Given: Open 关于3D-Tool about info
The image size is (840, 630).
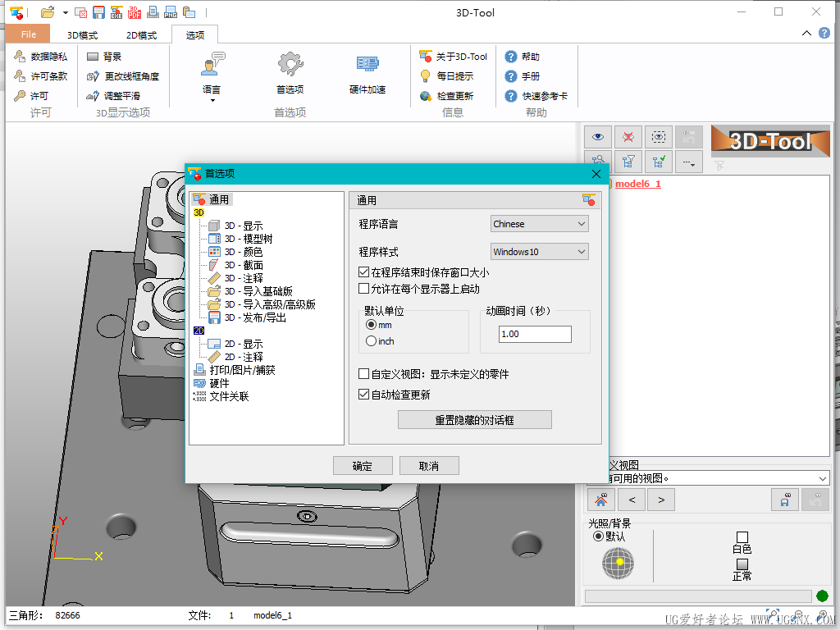Looking at the screenshot, I should [453, 57].
